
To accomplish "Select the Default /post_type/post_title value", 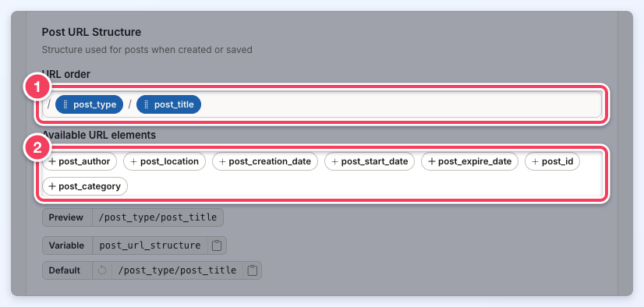I will (177, 270).
